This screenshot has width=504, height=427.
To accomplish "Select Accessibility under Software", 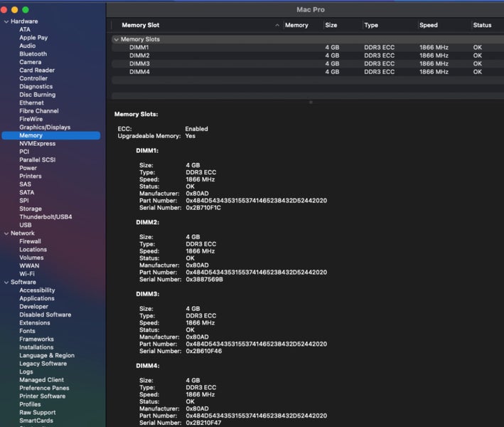I will 37,290.
